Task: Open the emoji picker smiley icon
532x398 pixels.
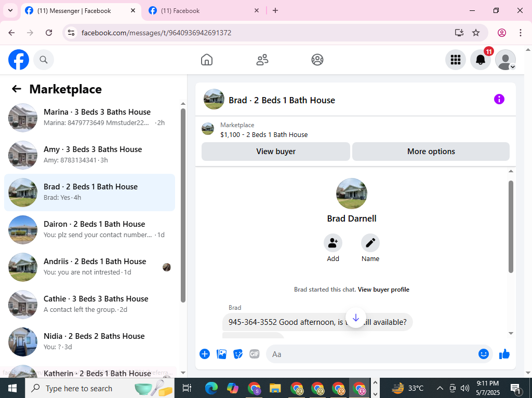Action: (x=484, y=354)
